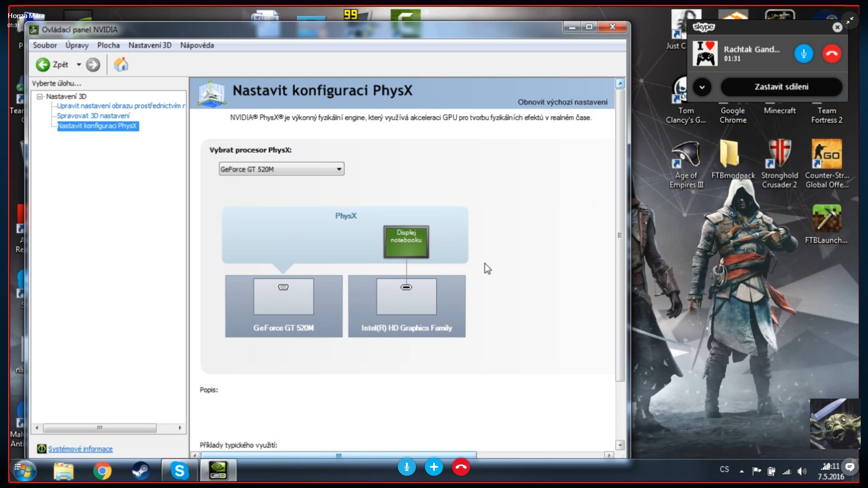
Task: Click the green Zpět back arrow icon
Action: tap(43, 65)
